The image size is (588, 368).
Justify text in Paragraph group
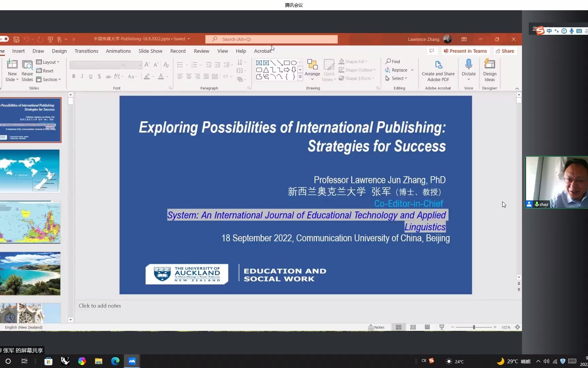206,76
